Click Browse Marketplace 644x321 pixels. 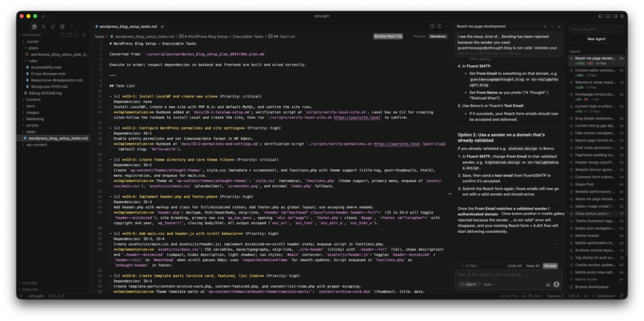592,287
